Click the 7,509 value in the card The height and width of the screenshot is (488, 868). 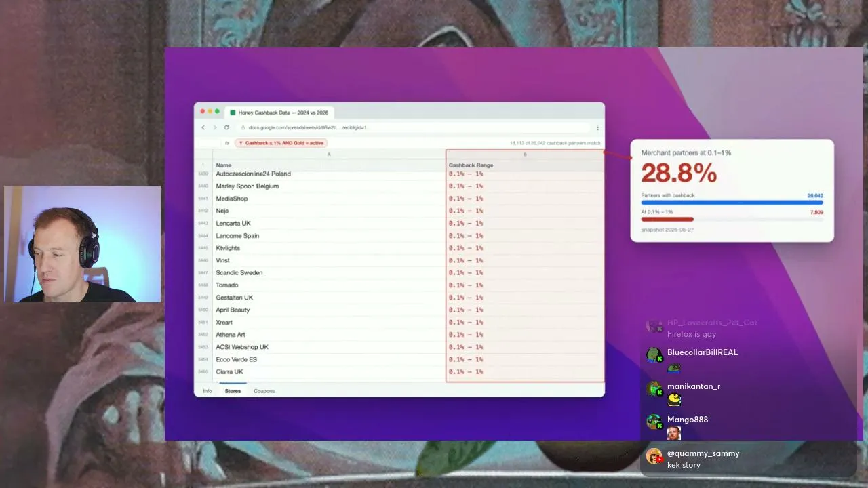point(816,212)
